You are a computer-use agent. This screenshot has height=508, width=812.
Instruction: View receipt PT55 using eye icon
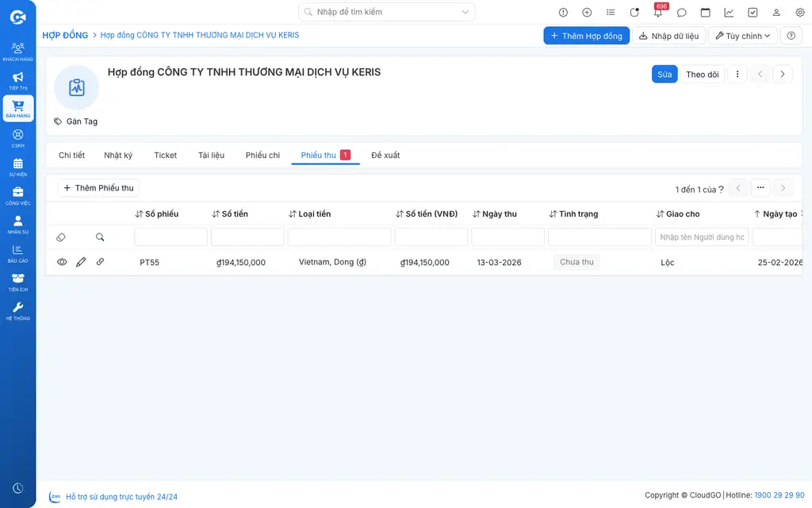62,262
